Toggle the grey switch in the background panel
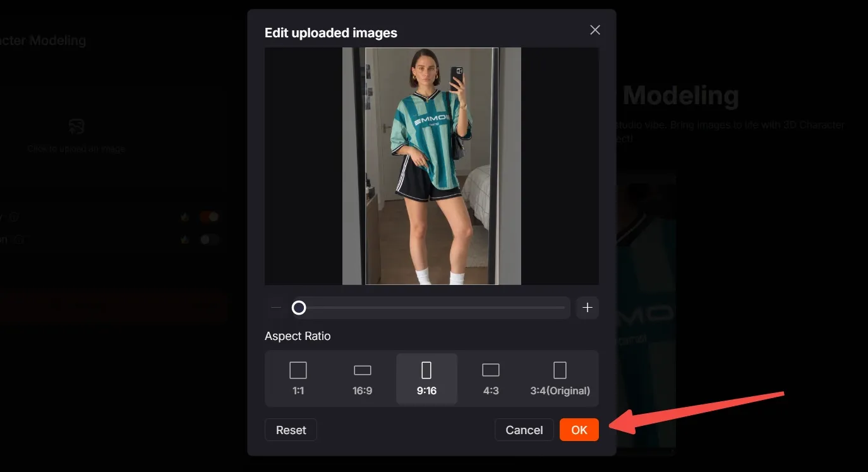The width and height of the screenshot is (868, 472). click(x=209, y=239)
